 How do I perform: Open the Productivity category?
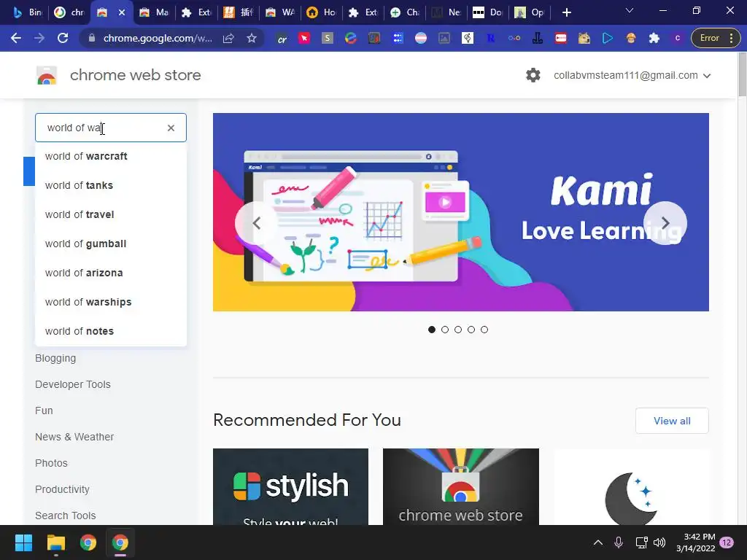click(x=62, y=489)
